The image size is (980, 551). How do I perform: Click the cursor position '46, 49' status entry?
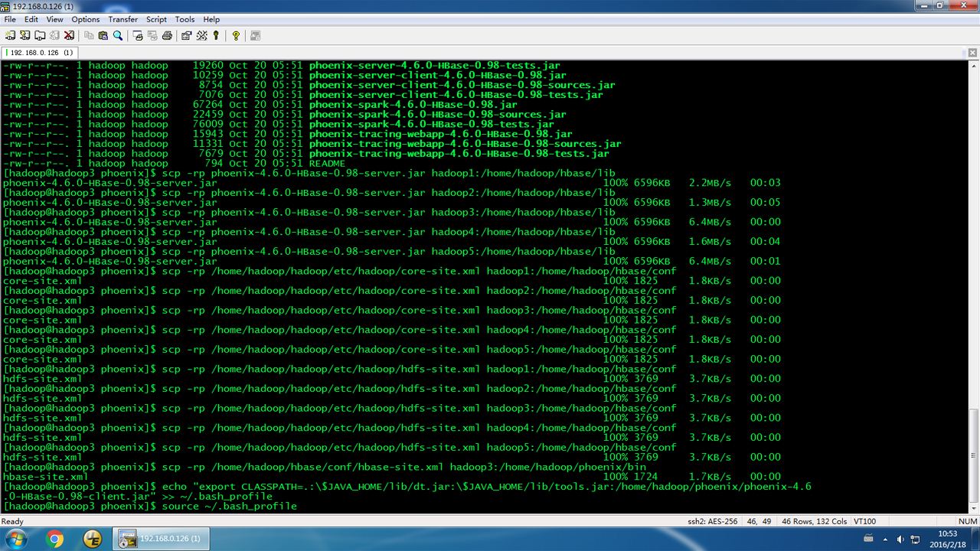coord(759,522)
